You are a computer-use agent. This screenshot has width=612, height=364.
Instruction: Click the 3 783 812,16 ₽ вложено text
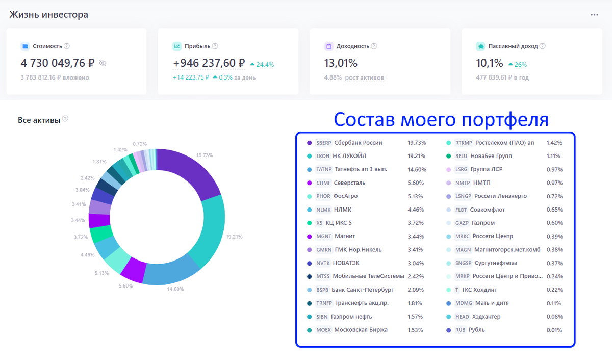[55, 77]
